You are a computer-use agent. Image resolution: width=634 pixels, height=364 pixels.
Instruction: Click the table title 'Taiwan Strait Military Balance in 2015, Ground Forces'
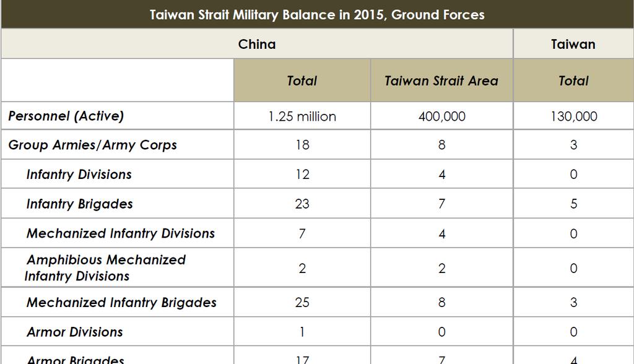tap(317, 15)
